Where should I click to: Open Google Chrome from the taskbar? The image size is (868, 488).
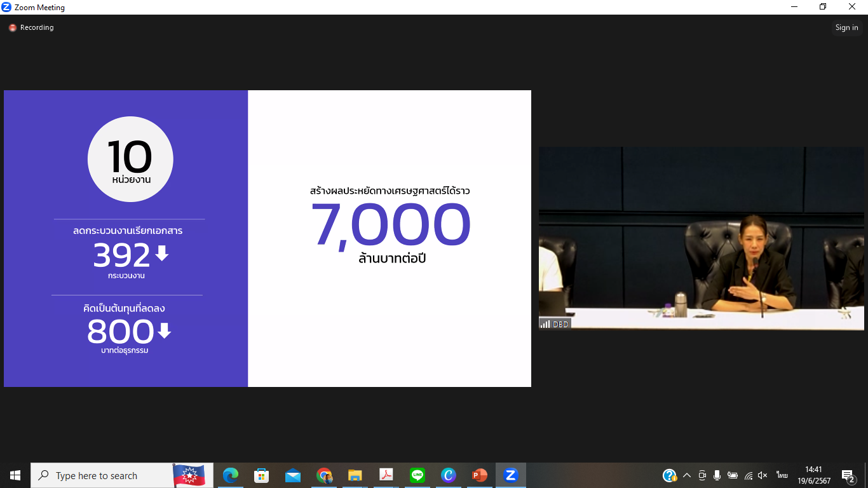(324, 475)
